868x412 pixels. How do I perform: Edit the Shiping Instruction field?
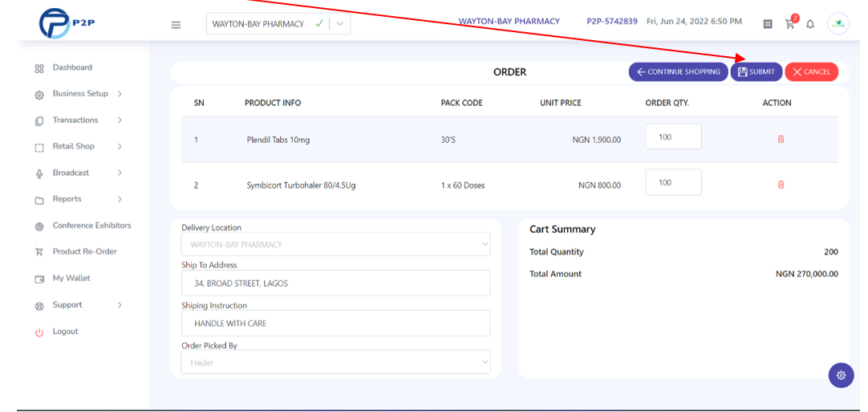coord(335,324)
